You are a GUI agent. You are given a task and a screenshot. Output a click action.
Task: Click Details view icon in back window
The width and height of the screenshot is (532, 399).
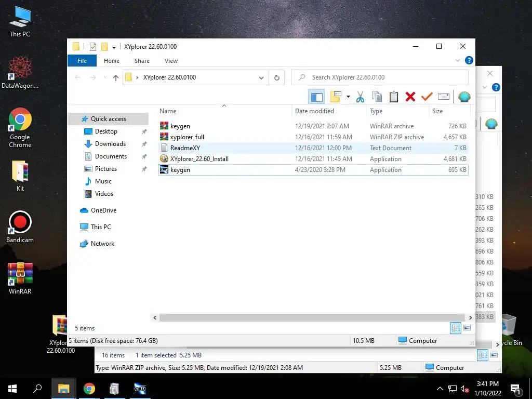click(x=483, y=355)
